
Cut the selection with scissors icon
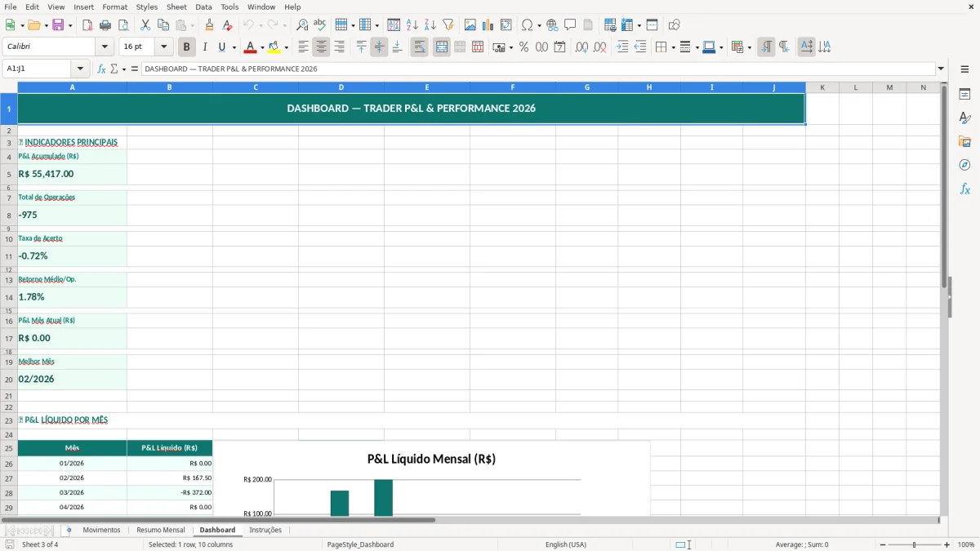[145, 25]
